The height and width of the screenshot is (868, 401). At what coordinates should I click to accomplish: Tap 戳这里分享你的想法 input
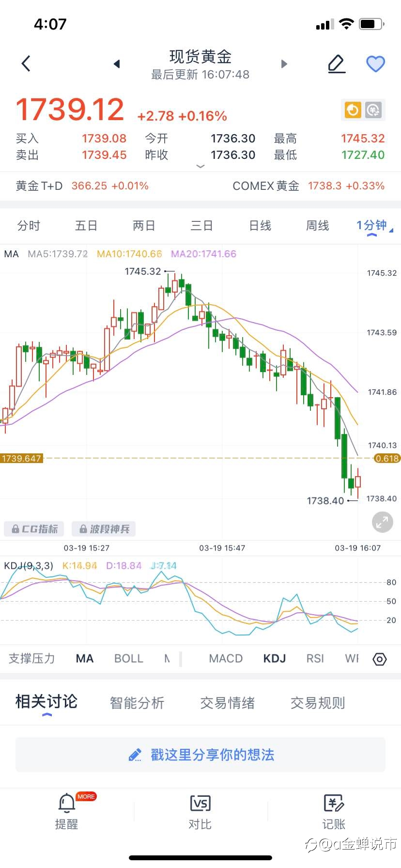200,755
